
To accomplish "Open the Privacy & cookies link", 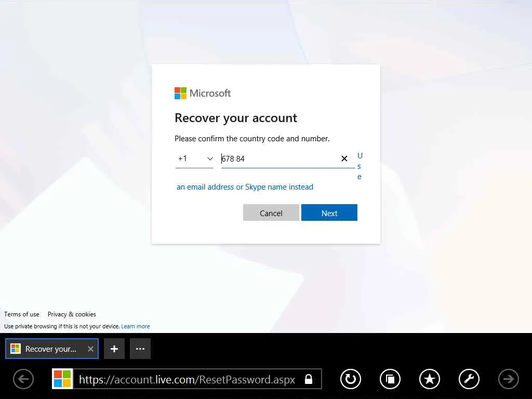I will (x=72, y=314).
